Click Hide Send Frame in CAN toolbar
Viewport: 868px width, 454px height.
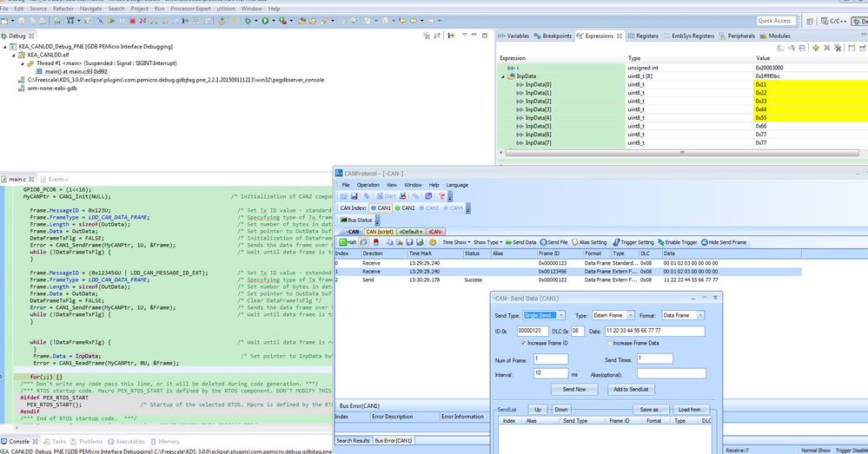coord(724,242)
